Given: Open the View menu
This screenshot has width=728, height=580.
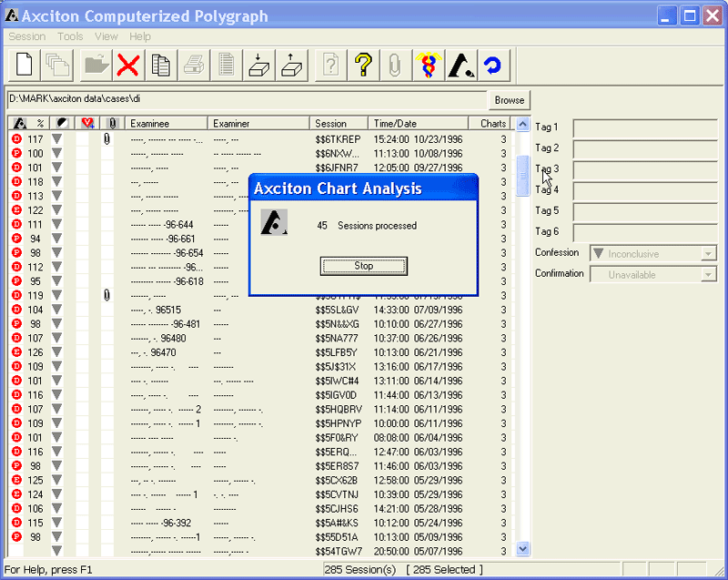Looking at the screenshot, I should point(106,36).
